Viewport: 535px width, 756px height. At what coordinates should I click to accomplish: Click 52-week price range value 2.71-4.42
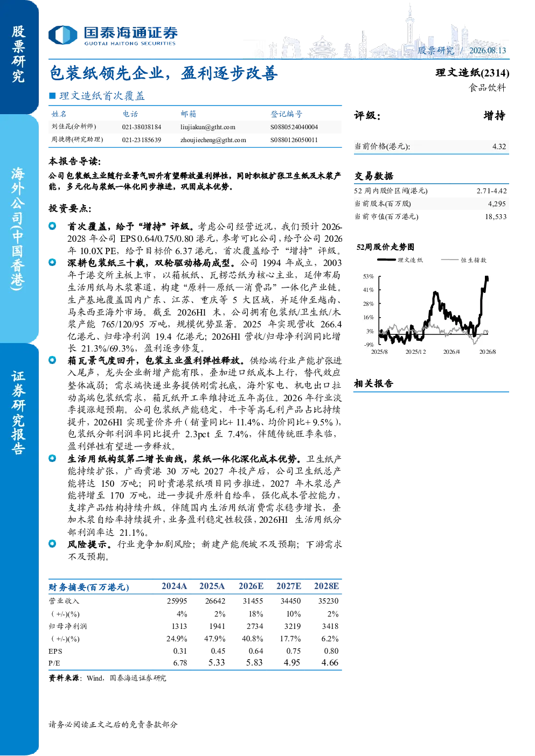(x=491, y=191)
